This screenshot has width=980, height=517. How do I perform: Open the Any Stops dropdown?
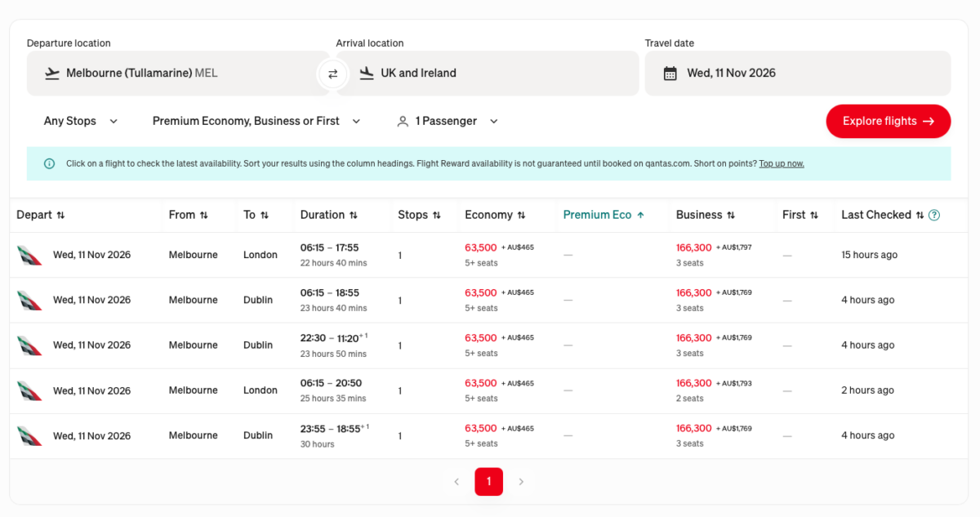[x=79, y=121]
